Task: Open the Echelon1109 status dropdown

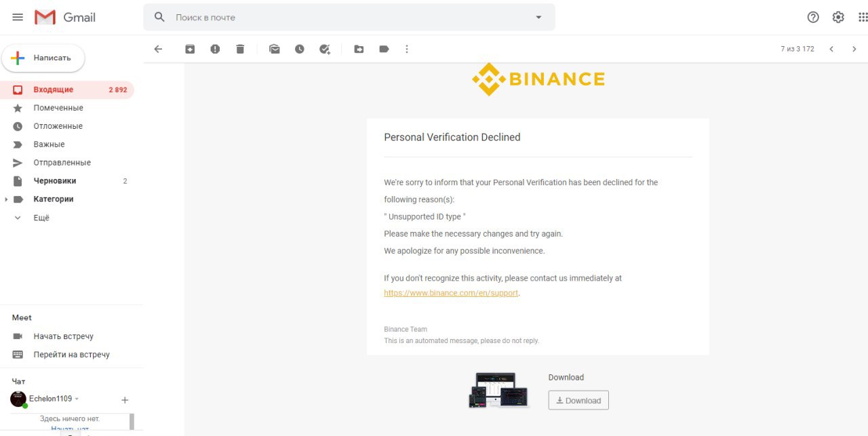Action: pos(77,399)
